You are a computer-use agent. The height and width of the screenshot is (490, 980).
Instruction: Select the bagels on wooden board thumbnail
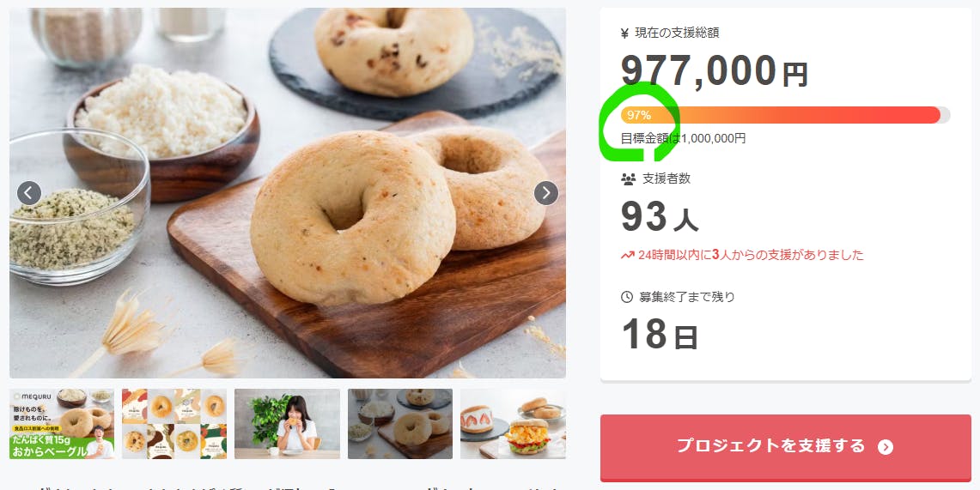[400, 424]
